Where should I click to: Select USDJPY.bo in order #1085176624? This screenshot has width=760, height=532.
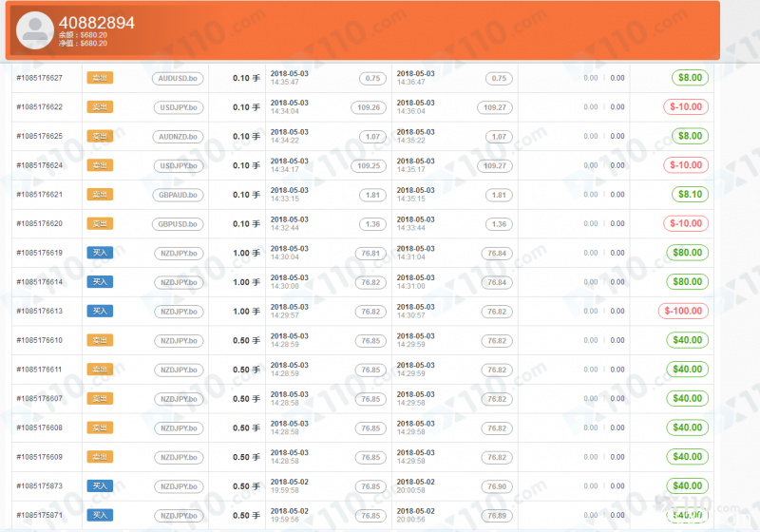point(179,165)
